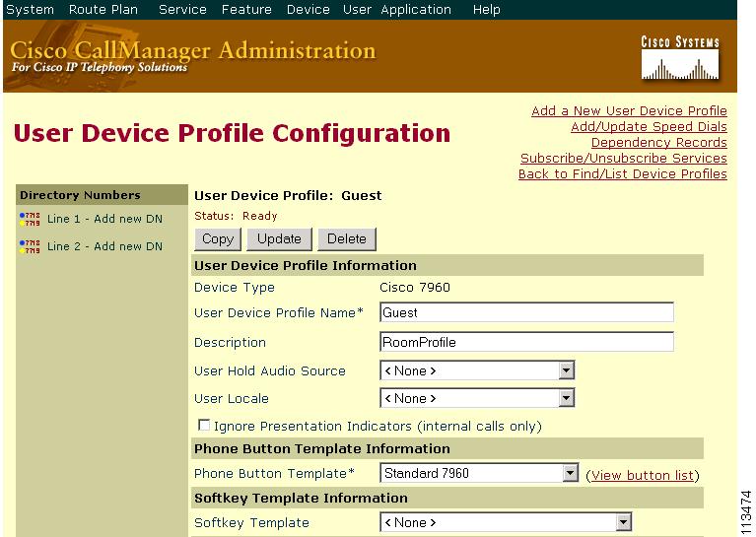The height and width of the screenshot is (537, 756).
Task: Open Subscribe/Unsubscribe Services link
Action: tap(624, 158)
